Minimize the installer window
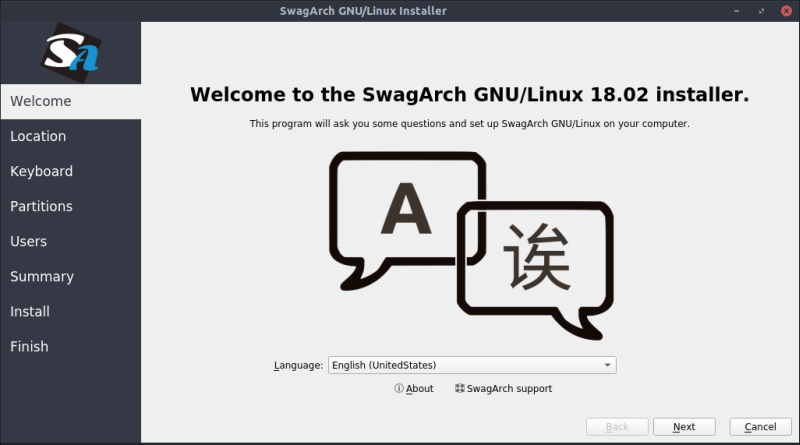 [736, 11]
